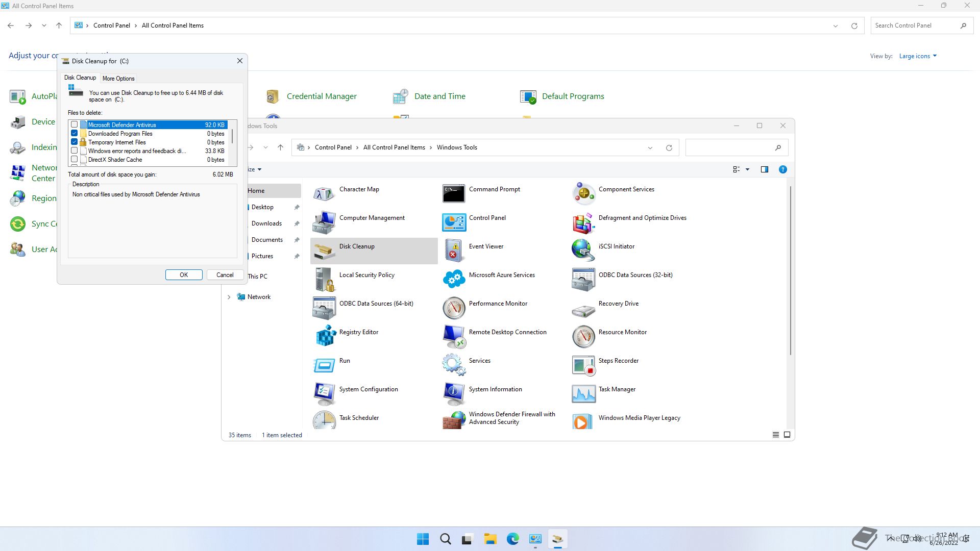
Task: Check Windows error reports and feedback checkbox
Action: point(75,151)
